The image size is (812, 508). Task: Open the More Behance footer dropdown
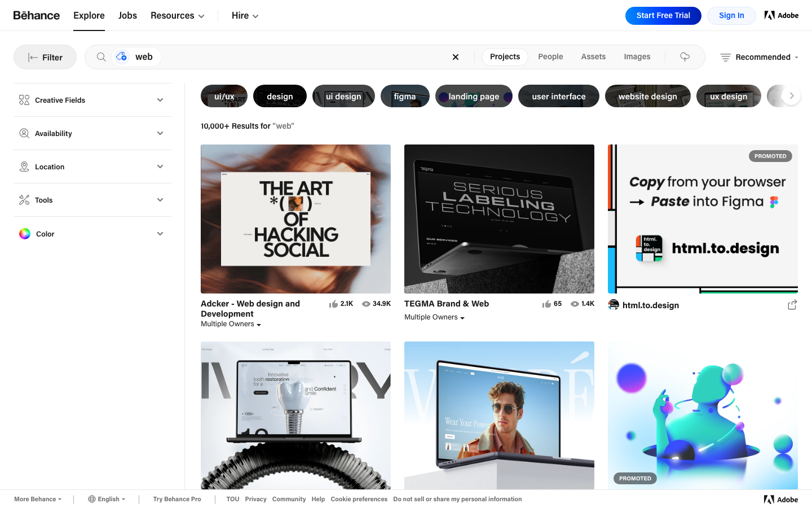pos(38,499)
